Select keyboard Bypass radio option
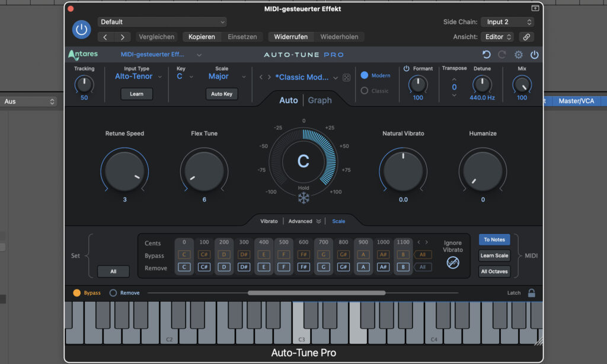 76,293
